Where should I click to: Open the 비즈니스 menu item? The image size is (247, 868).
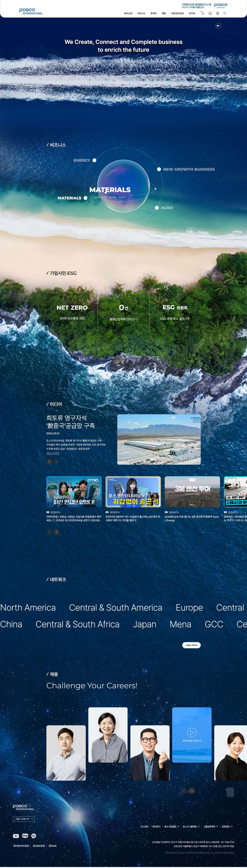coord(141,14)
